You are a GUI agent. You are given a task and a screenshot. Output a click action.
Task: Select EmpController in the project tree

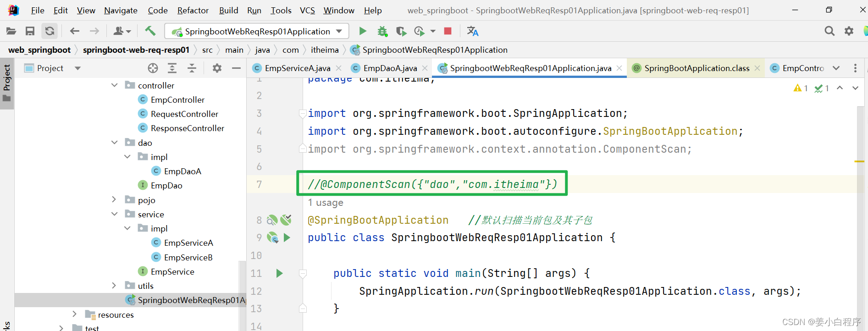pos(177,99)
